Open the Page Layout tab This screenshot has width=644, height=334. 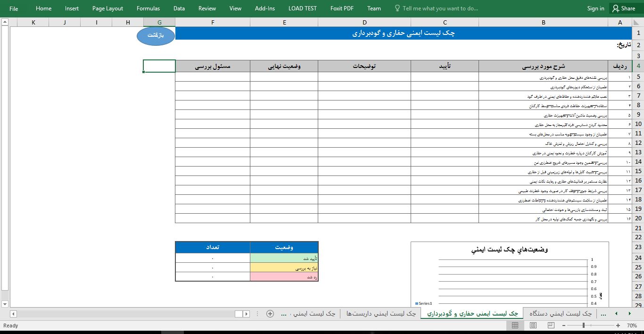tap(107, 8)
